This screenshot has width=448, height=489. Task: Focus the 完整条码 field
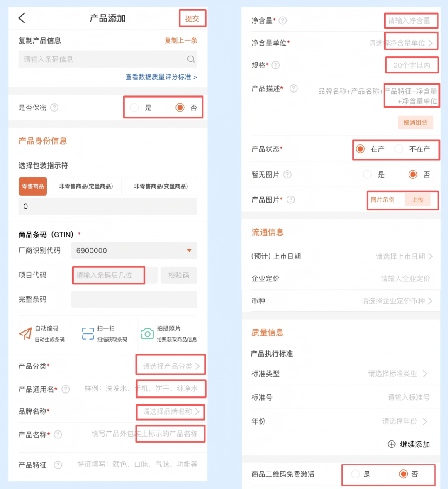134,299
